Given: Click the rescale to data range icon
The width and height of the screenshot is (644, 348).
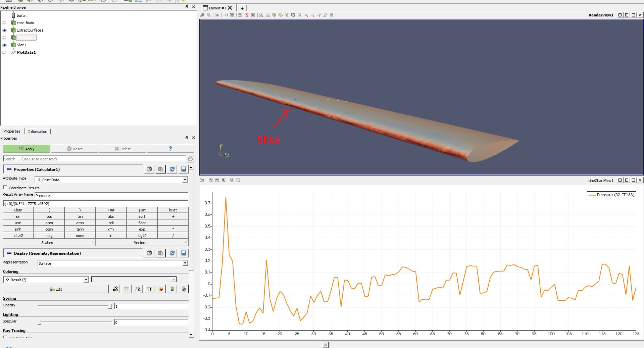Looking at the screenshot, I should [127, 289].
